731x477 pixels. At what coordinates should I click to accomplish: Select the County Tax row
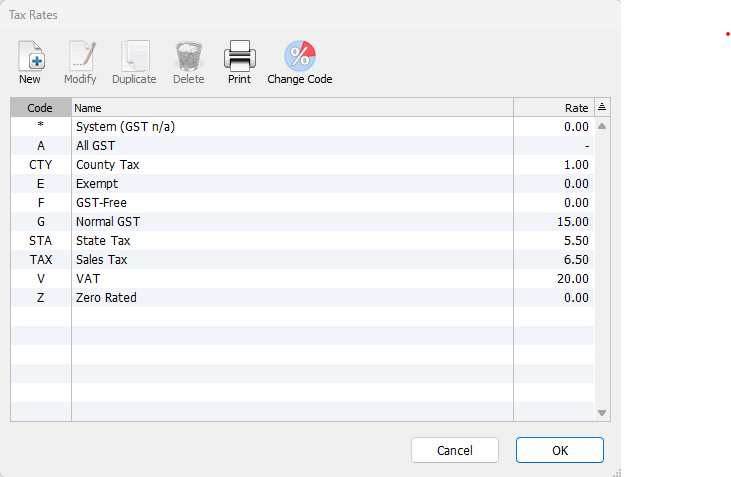click(302, 165)
